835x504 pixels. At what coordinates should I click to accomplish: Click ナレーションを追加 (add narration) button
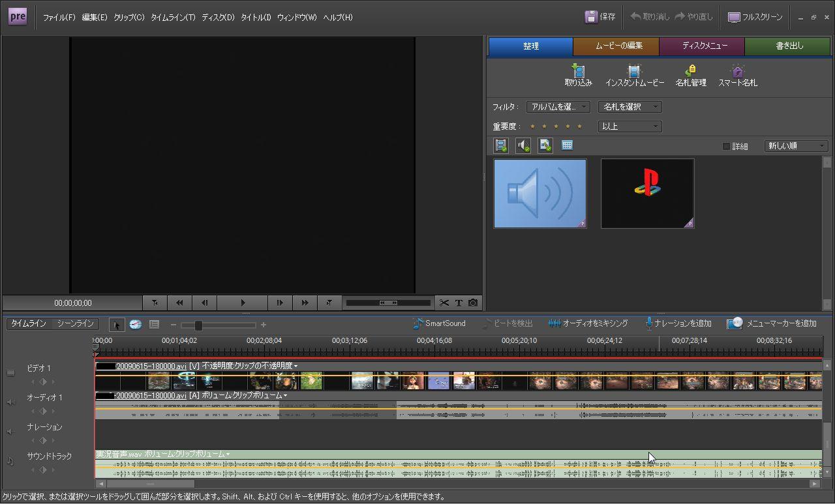coord(677,323)
